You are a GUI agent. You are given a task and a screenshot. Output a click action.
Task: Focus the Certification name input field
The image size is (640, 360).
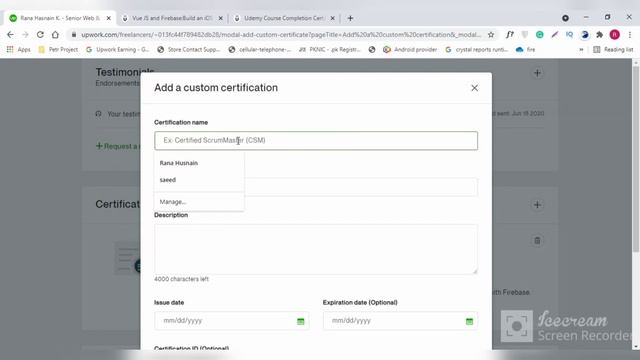316,140
